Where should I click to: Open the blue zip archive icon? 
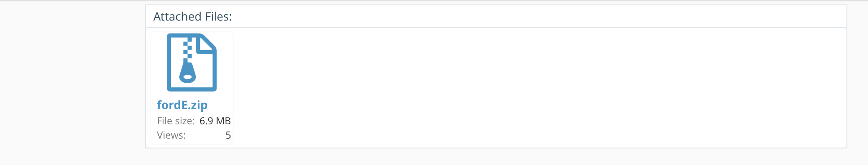(x=192, y=63)
